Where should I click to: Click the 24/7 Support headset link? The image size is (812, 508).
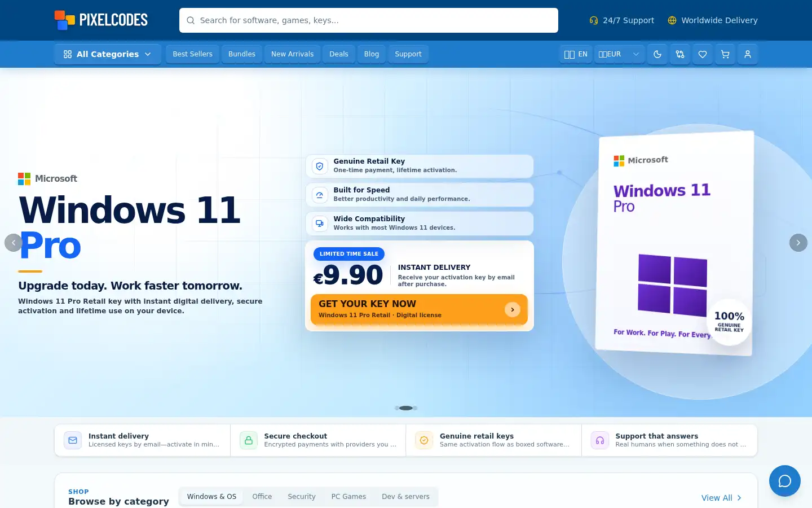point(622,20)
